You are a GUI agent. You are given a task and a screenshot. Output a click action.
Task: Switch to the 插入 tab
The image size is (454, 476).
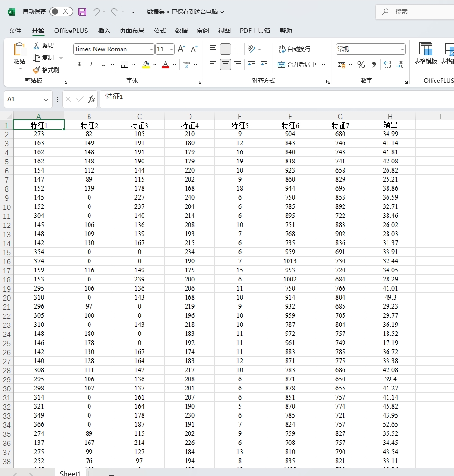tap(104, 31)
